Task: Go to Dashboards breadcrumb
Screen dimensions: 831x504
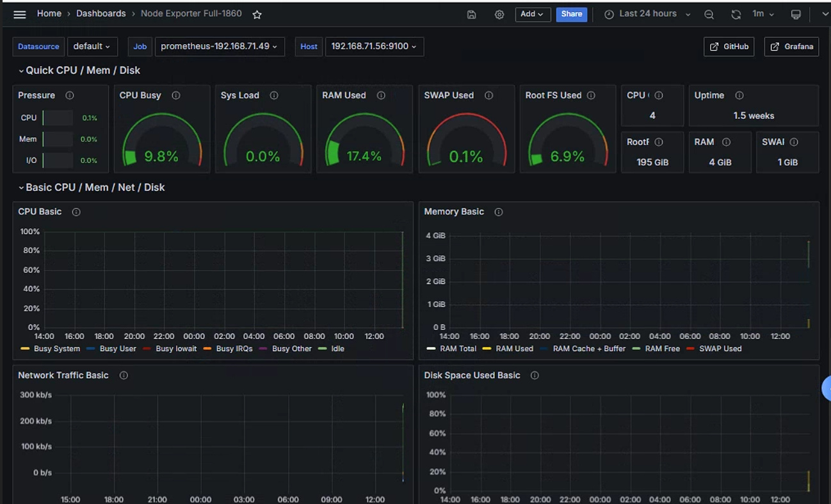Action: pos(101,13)
